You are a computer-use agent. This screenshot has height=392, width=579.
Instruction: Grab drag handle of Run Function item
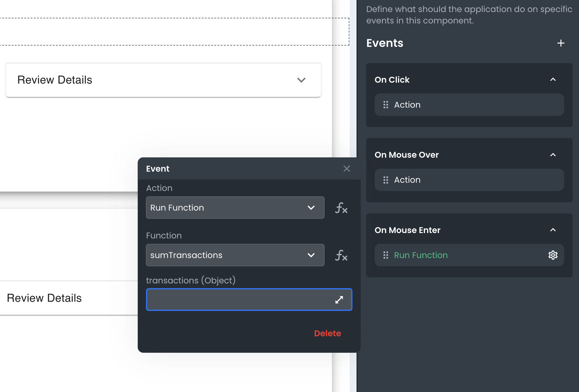[x=385, y=255]
